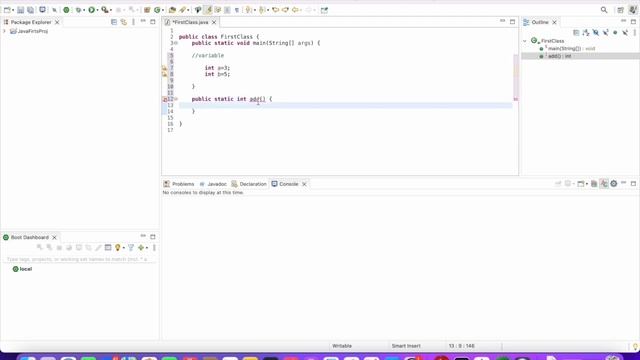Click the Smart Insert status bar entry
Image resolution: width=640 pixels, height=360 pixels.
pyautogui.click(x=406, y=346)
